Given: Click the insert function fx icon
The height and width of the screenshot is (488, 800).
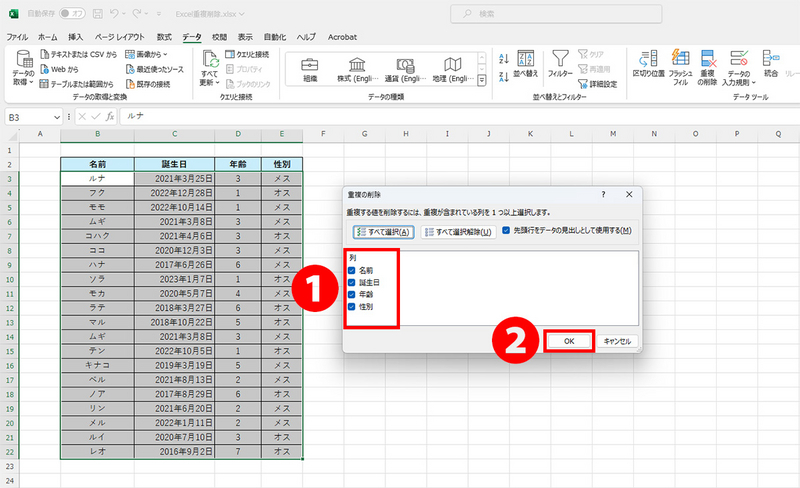Looking at the screenshot, I should pos(110,116).
